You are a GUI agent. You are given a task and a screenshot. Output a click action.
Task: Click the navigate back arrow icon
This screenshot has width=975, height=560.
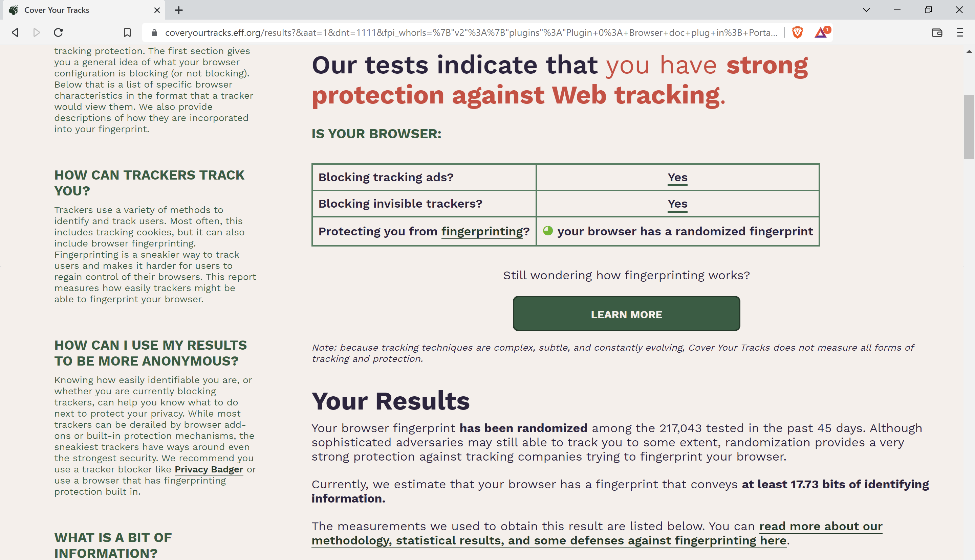pyautogui.click(x=14, y=32)
